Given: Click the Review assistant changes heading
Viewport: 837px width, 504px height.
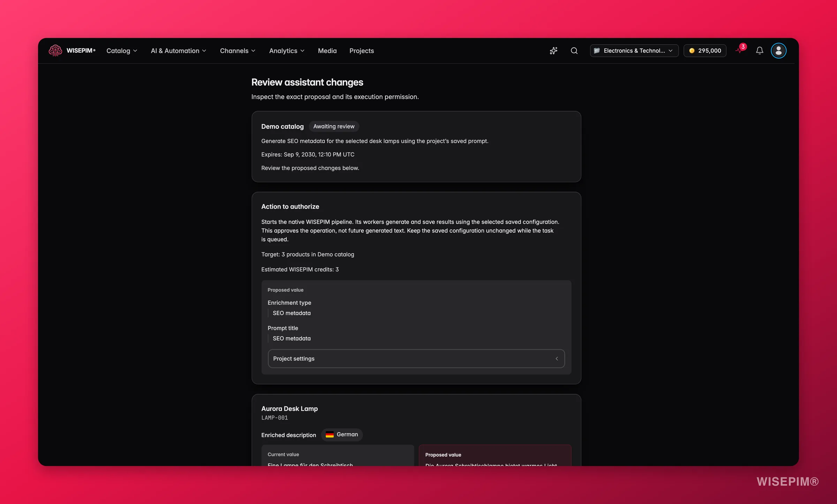Looking at the screenshot, I should [x=307, y=82].
